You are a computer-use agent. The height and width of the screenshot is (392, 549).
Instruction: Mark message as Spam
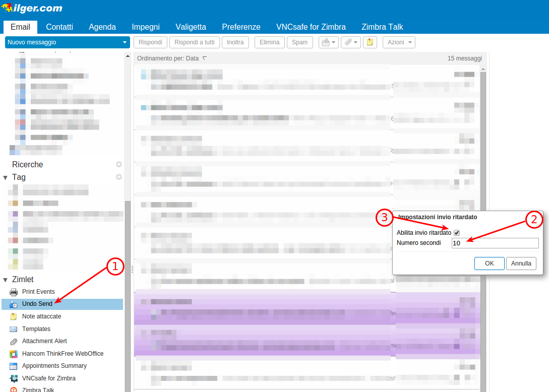pyautogui.click(x=300, y=42)
